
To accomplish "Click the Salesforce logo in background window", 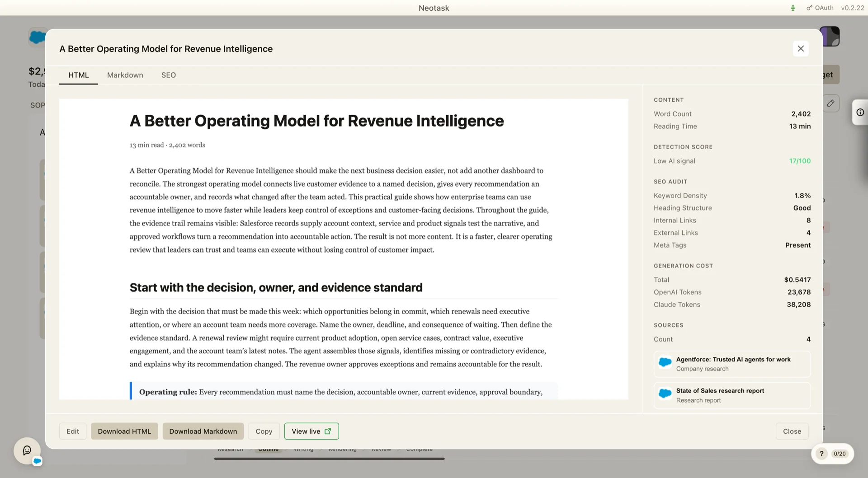I will point(37,37).
